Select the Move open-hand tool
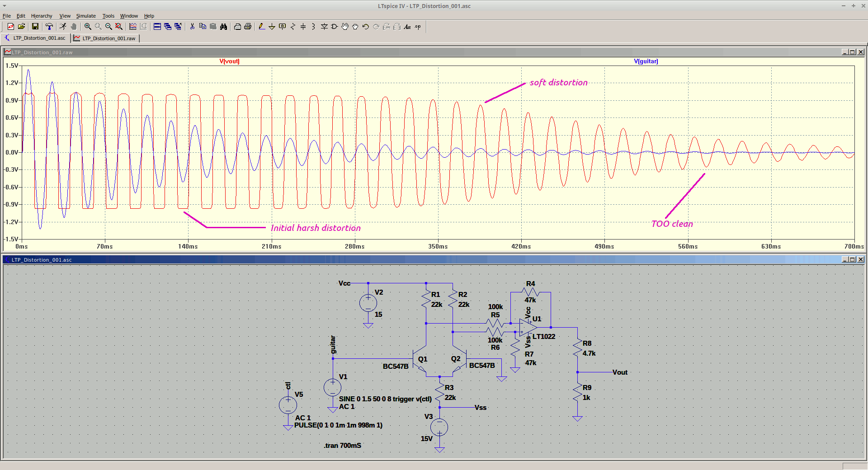Viewport: 868px width, 470px height. [x=345, y=27]
